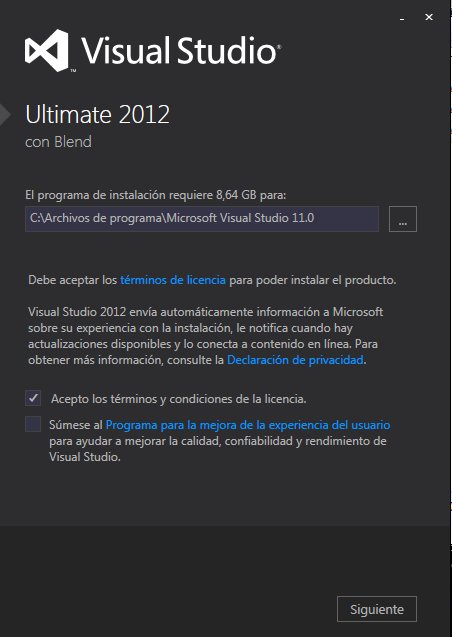Viewport: 452px width, 637px height.
Task: Click inside the installation path text field
Action: 202,219
